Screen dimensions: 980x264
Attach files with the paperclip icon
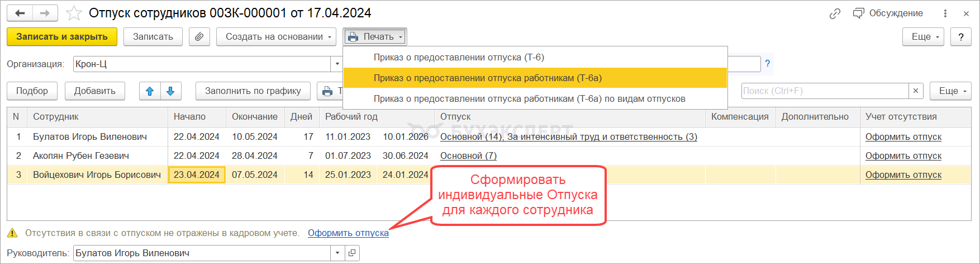tap(199, 36)
